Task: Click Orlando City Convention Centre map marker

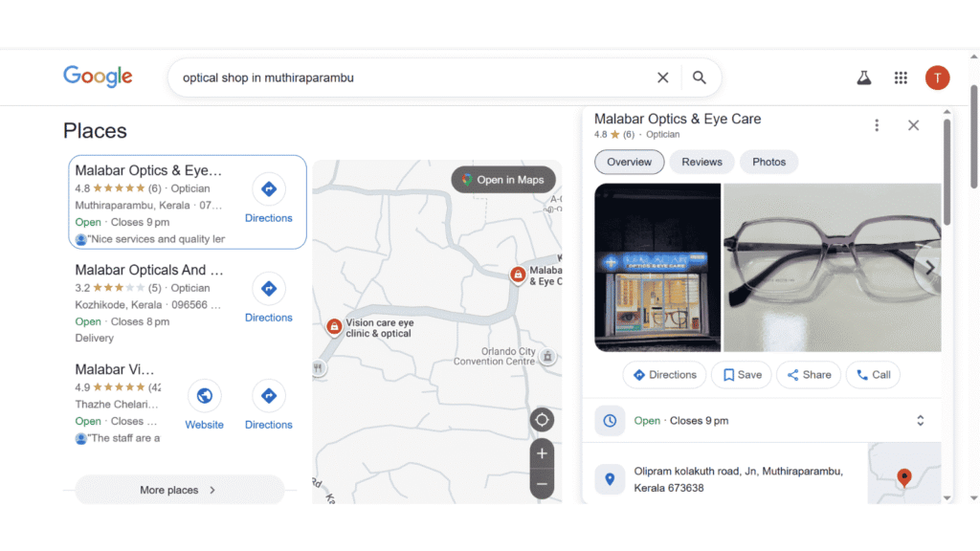Action: click(547, 356)
